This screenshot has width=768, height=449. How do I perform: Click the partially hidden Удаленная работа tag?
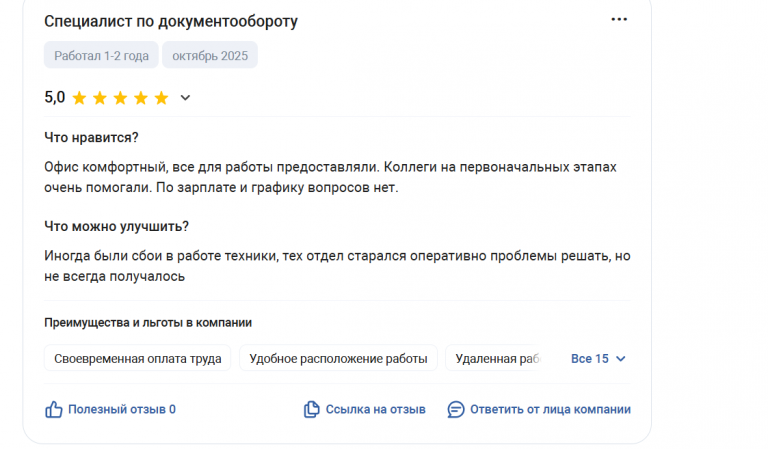click(x=494, y=358)
